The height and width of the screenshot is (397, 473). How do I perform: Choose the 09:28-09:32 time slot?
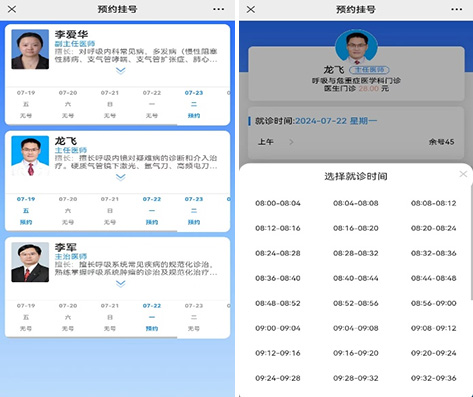356,378
